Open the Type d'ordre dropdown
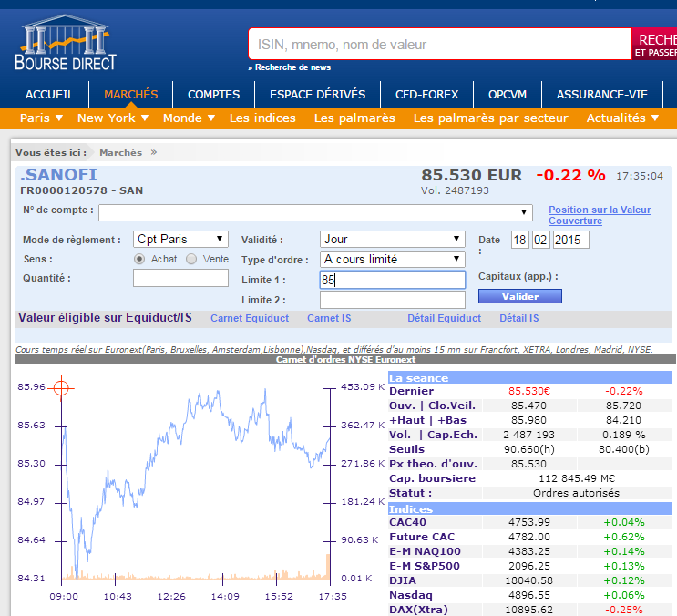The height and width of the screenshot is (616, 677). [x=392, y=259]
